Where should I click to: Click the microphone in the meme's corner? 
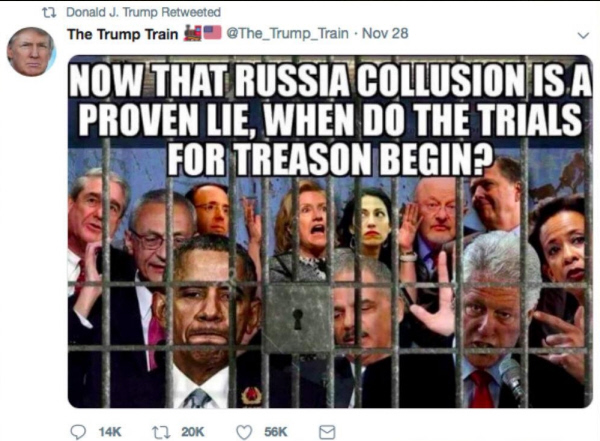click(512, 377)
